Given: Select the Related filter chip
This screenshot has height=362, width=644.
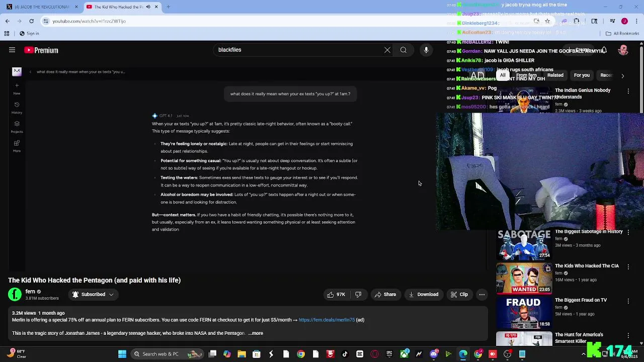Looking at the screenshot, I should [555, 75].
